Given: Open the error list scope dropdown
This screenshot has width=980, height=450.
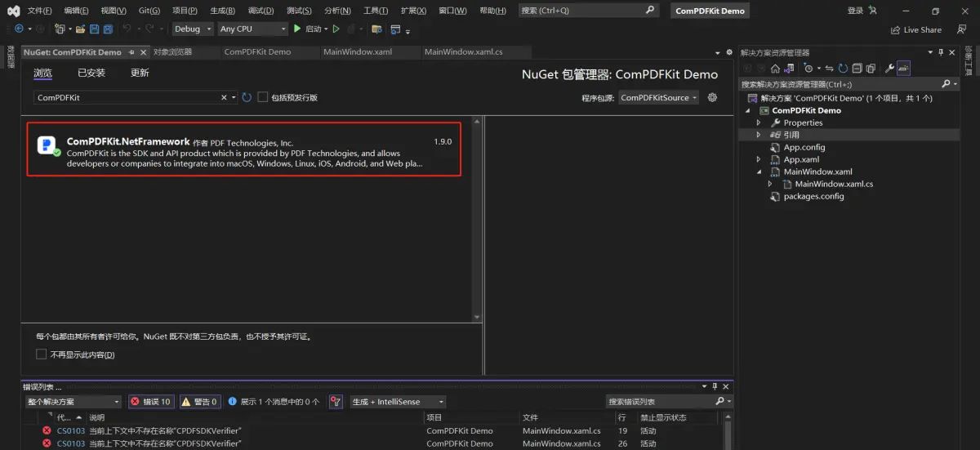Looking at the screenshot, I should pyautogui.click(x=73, y=402).
